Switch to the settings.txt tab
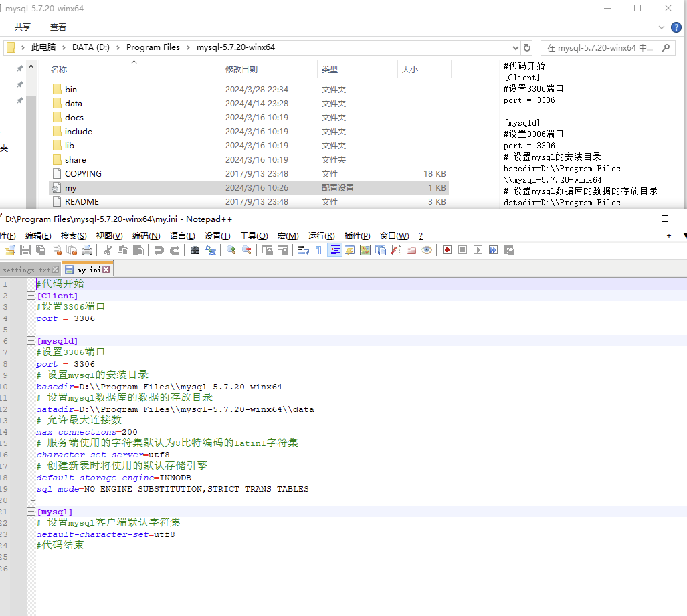This screenshot has width=687, height=616. (x=26, y=270)
